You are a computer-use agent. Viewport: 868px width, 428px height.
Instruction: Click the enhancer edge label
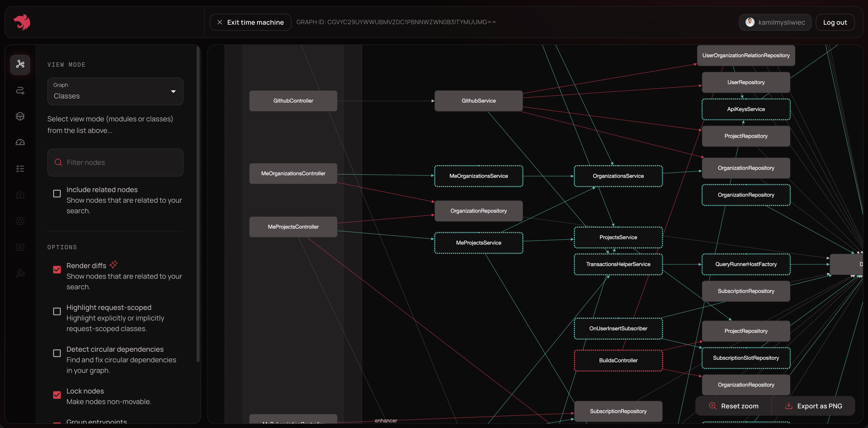point(386,421)
